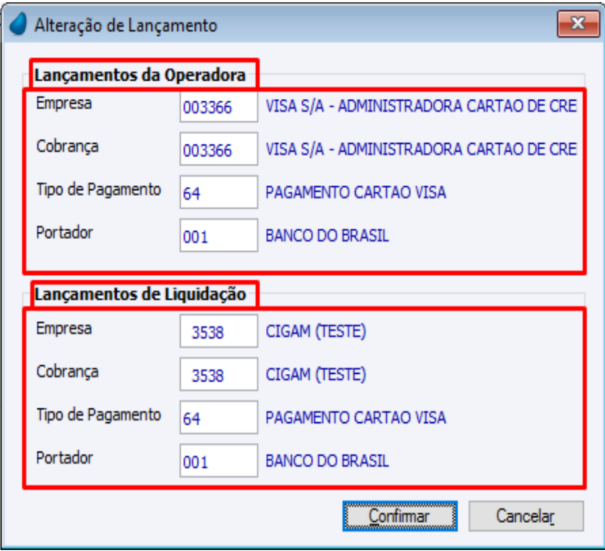Click the Cancelar button

526,516
